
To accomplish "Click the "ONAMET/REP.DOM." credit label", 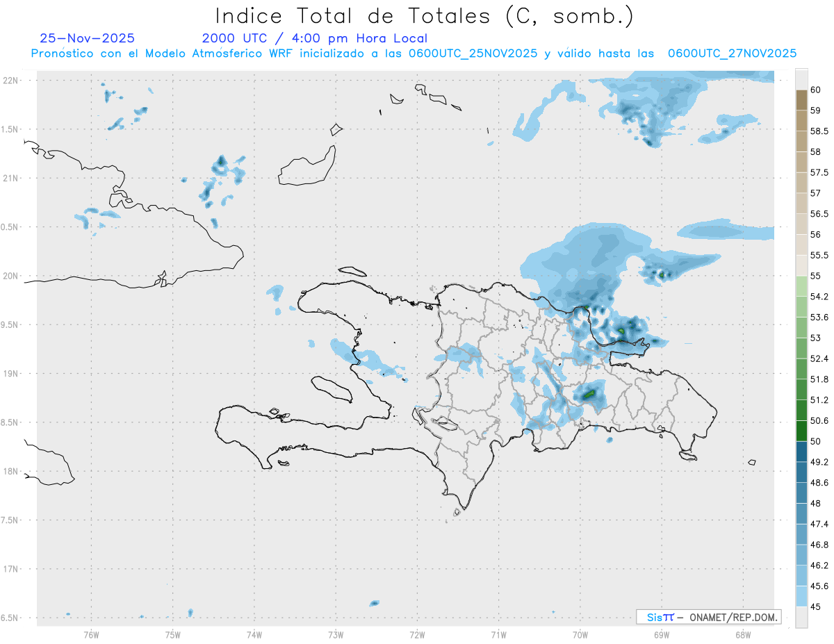I will click(733, 617).
